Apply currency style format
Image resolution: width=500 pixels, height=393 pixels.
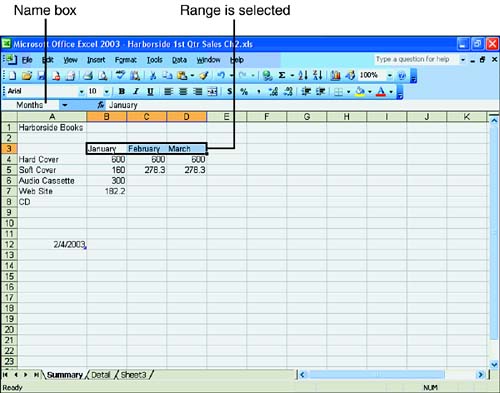point(230,91)
